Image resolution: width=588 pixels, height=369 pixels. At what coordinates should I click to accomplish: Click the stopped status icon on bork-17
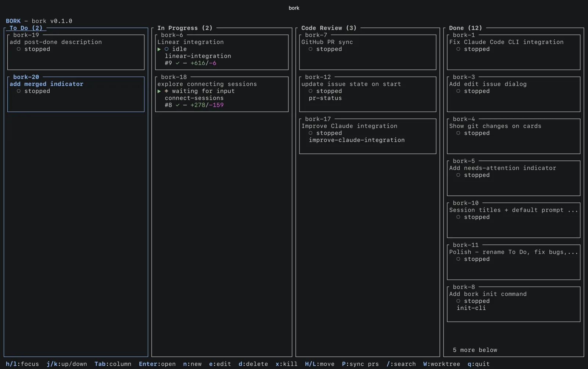(x=311, y=133)
